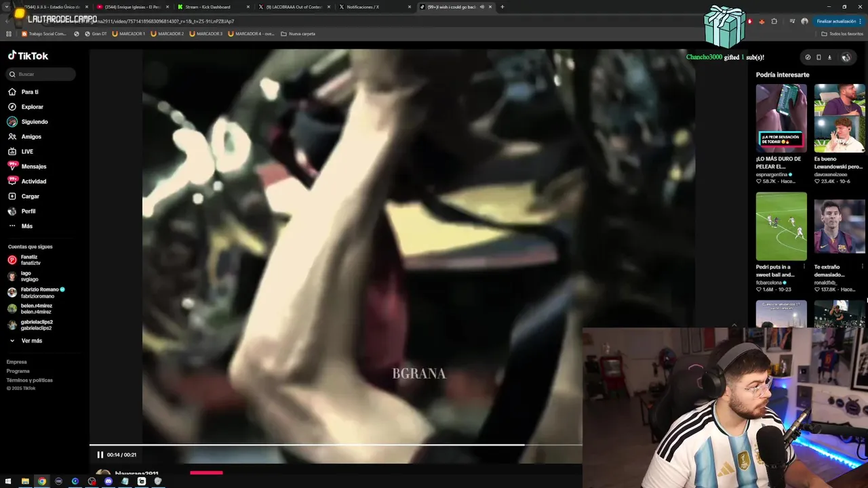Open the davoxeneizeee video thumbnail
This screenshot has width=868, height=488.
point(840,118)
